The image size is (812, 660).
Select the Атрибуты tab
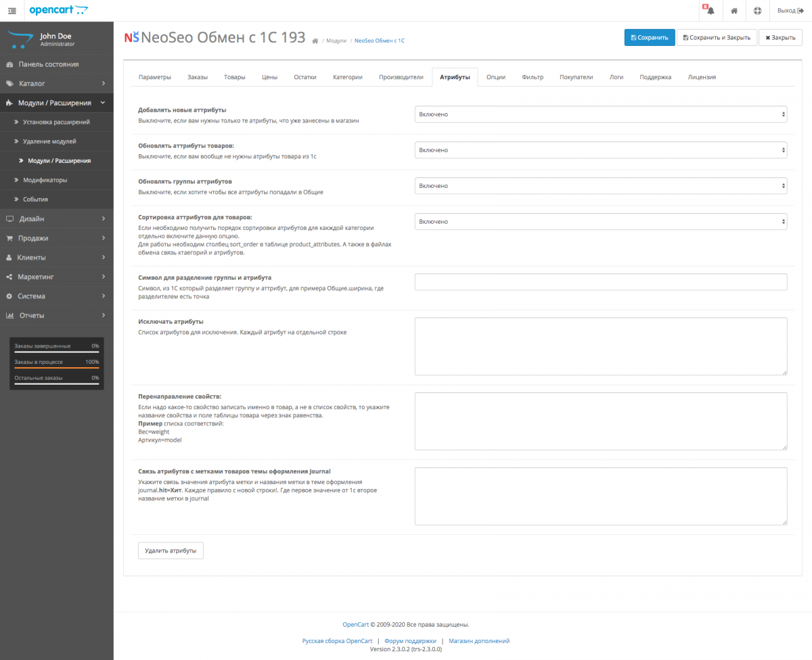(455, 77)
